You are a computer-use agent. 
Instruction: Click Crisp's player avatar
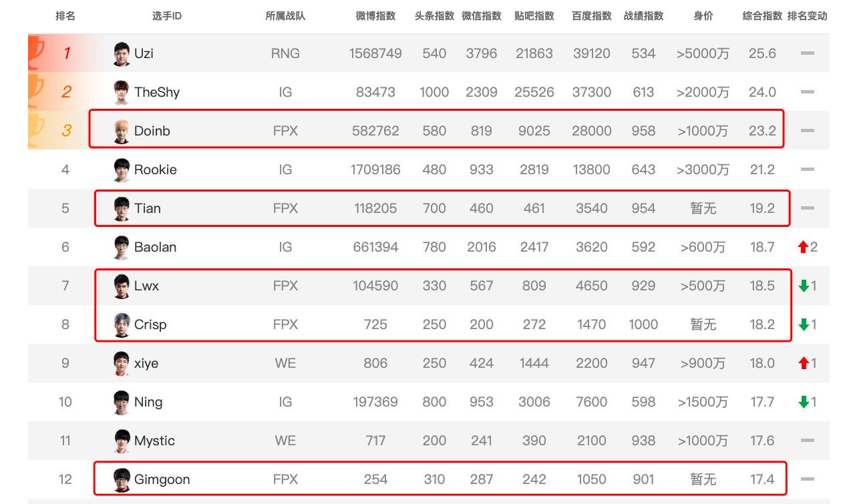(122, 324)
